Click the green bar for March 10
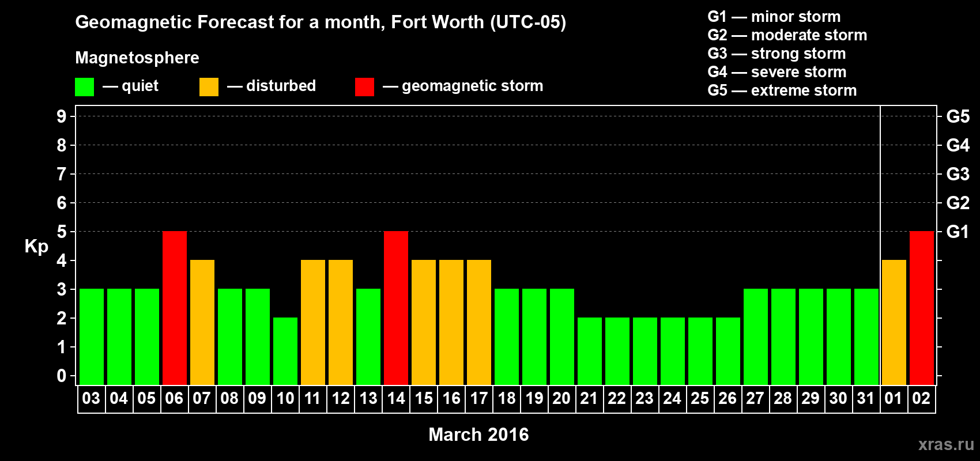 tap(285, 351)
